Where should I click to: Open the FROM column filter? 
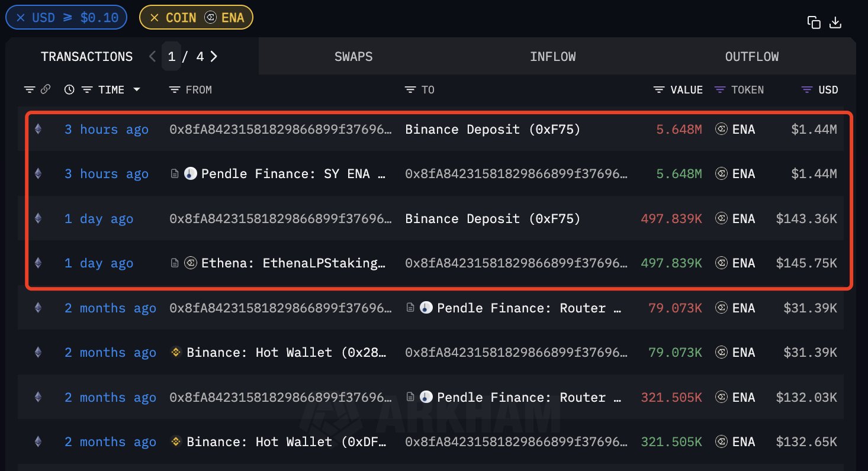point(175,90)
